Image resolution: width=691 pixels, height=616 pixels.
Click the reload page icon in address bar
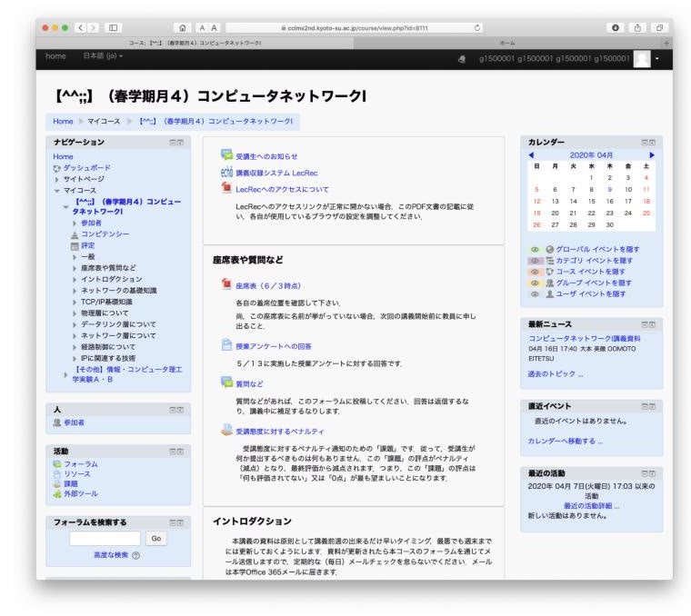[476, 28]
